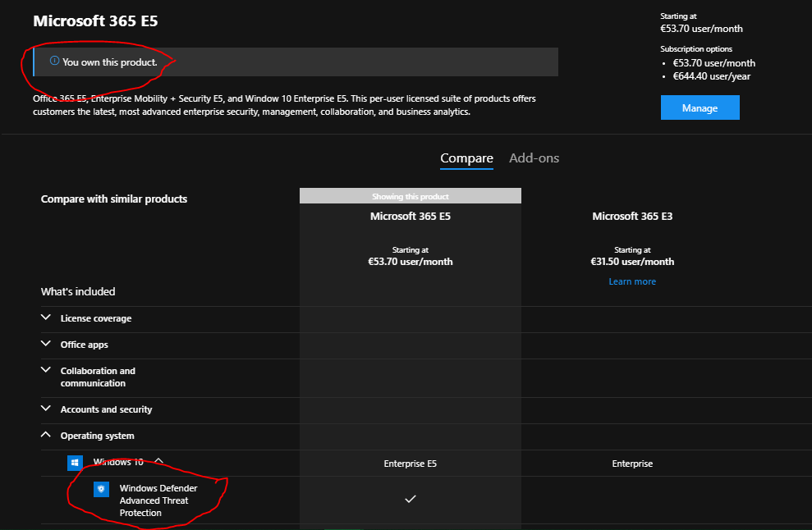Screen dimensions: 812x530
Task: Click the Showing this product label
Action: point(411,196)
